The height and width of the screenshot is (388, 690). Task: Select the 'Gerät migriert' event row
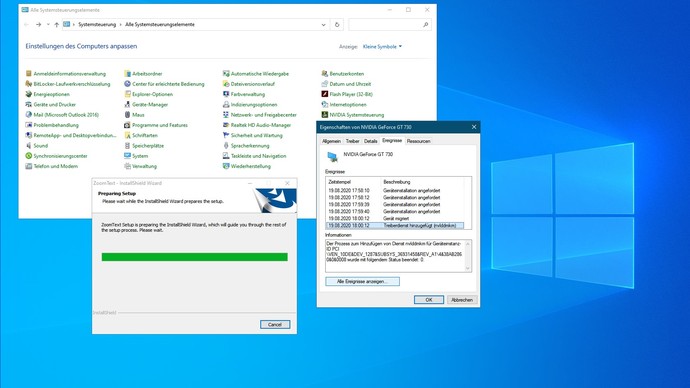395,218
